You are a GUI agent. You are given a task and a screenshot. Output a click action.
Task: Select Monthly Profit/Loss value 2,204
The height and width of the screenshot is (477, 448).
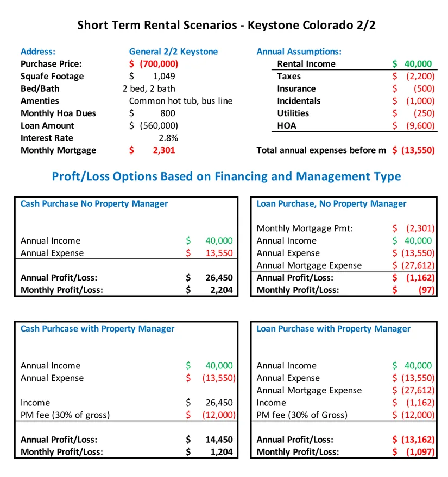221,290
